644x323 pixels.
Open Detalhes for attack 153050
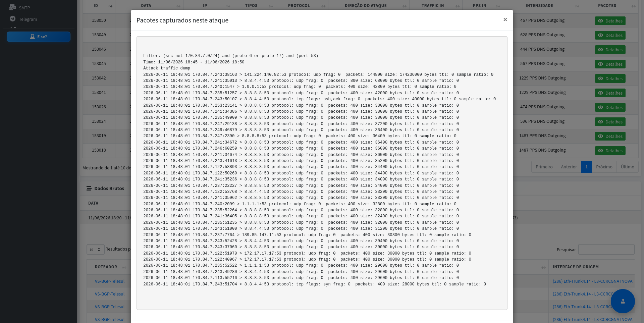pyautogui.click(x=610, y=21)
